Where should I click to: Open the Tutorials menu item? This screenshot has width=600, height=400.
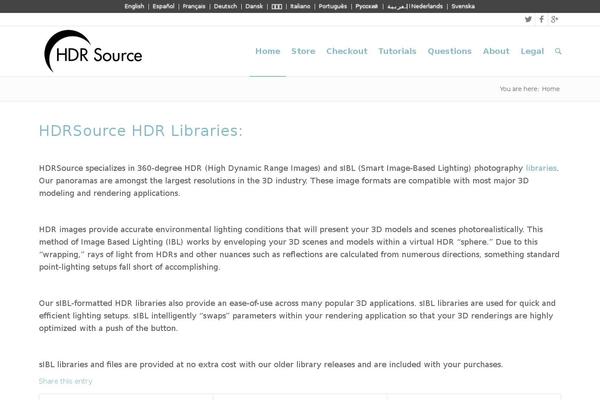[x=397, y=51]
